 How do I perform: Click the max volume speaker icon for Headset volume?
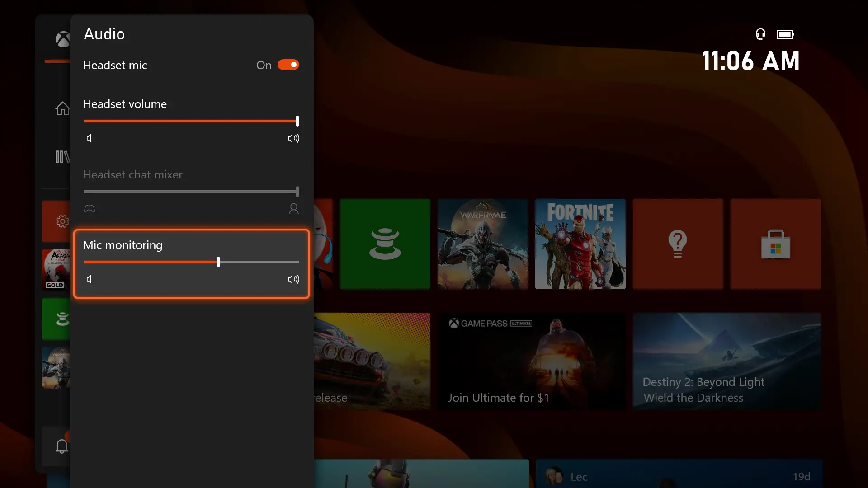click(293, 138)
